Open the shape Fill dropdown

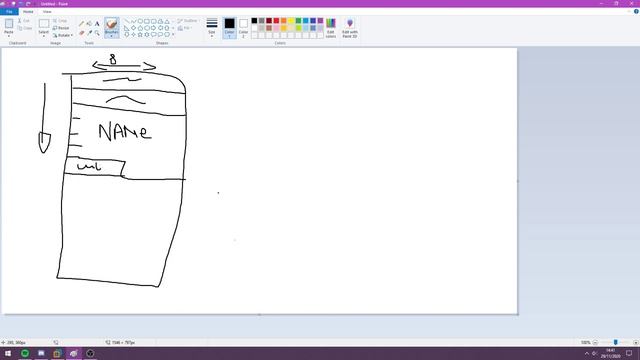pos(184,28)
